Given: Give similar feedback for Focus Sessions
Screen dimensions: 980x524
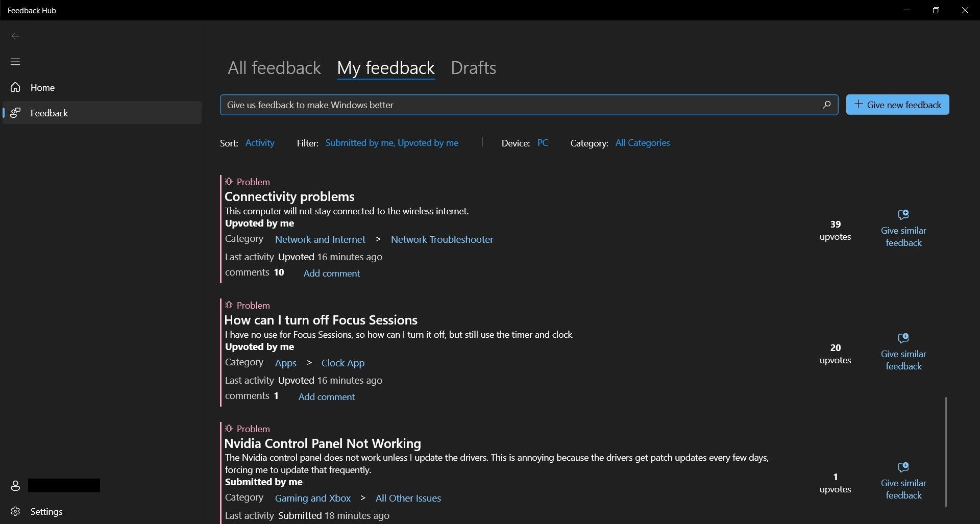Looking at the screenshot, I should (903, 352).
